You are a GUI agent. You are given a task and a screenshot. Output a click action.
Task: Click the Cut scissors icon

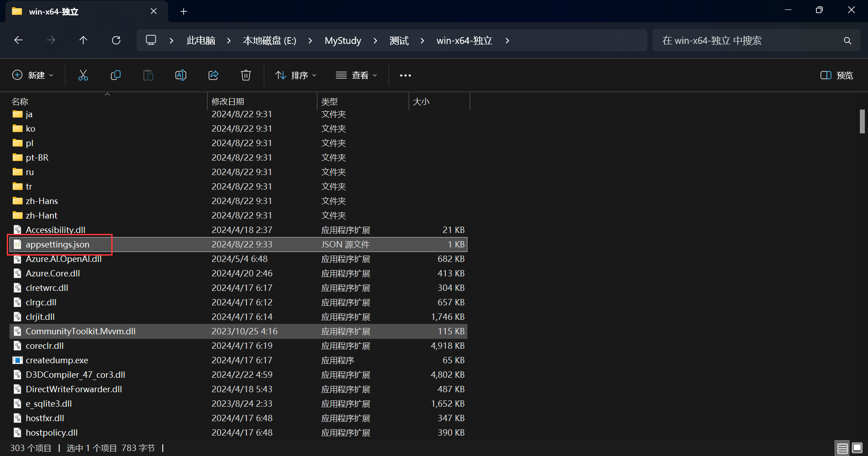click(83, 75)
